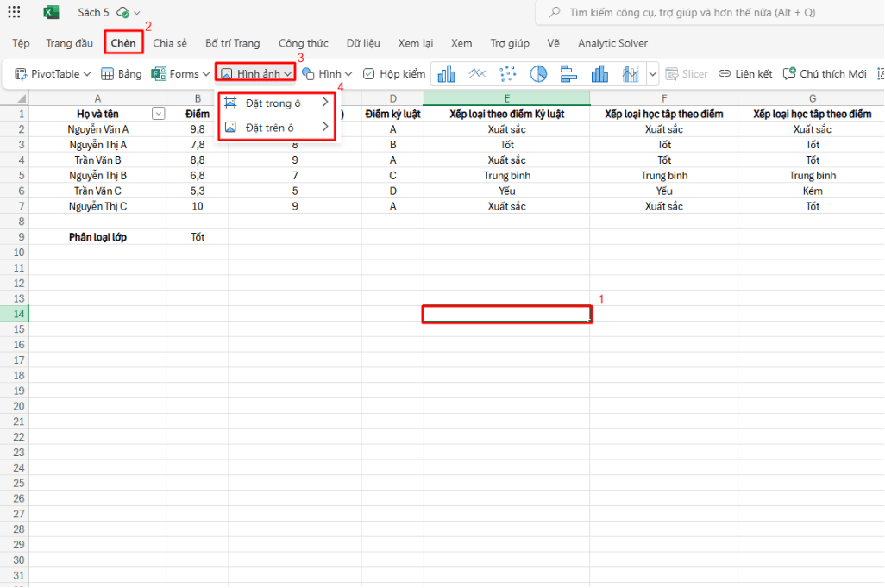
Task: Insert a column chart
Action: pyautogui.click(x=447, y=74)
